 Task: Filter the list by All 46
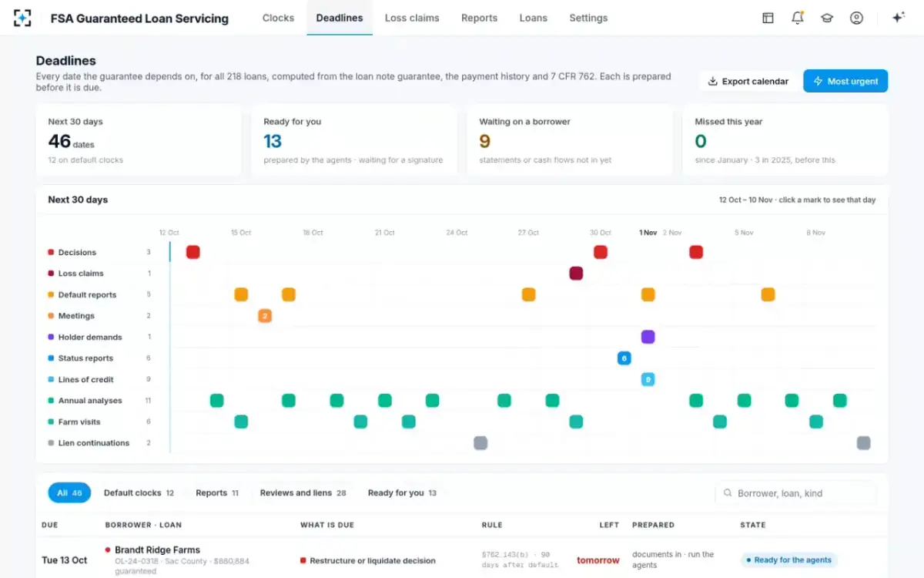click(x=69, y=493)
